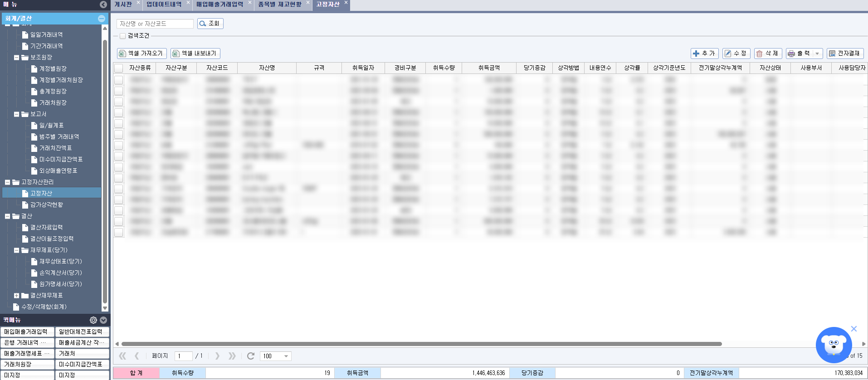Edit the selected asset with 수정
Screen dimensions: 868x380
[736, 54]
